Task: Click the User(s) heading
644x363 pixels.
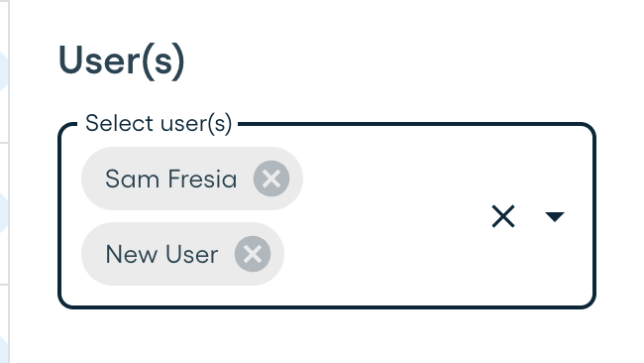Action: (x=122, y=61)
